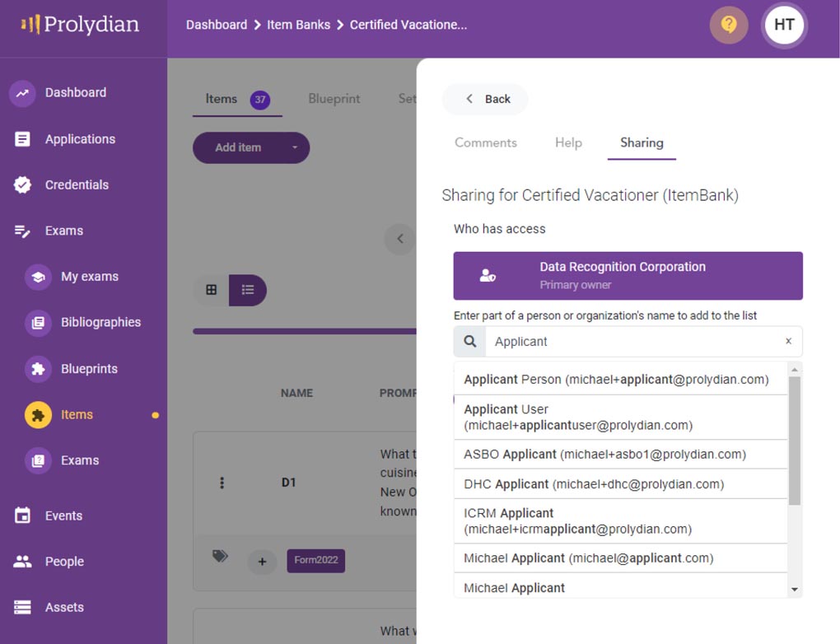Go back using the Back button

pos(485,99)
